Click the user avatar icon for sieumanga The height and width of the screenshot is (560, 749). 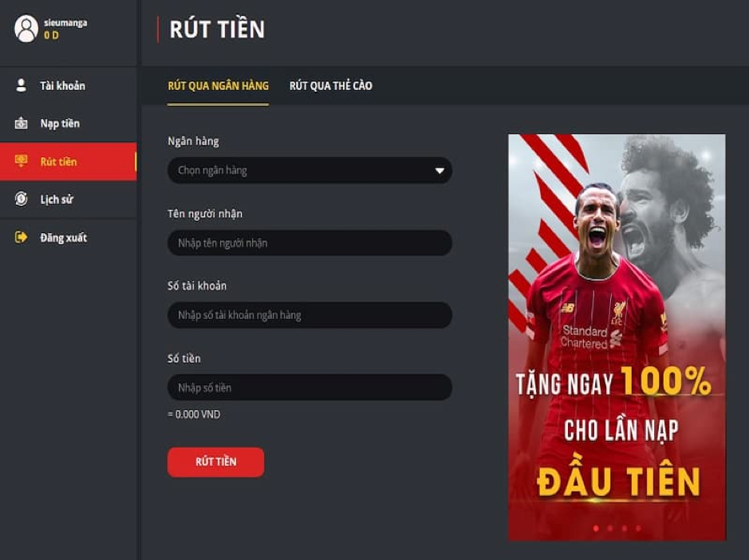tap(26, 28)
